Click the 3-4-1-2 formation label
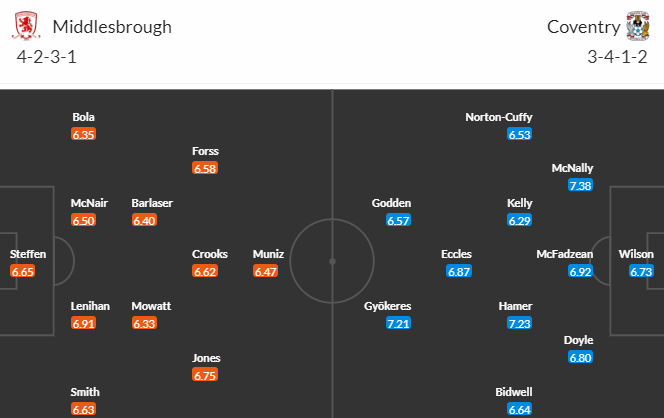 [617, 57]
